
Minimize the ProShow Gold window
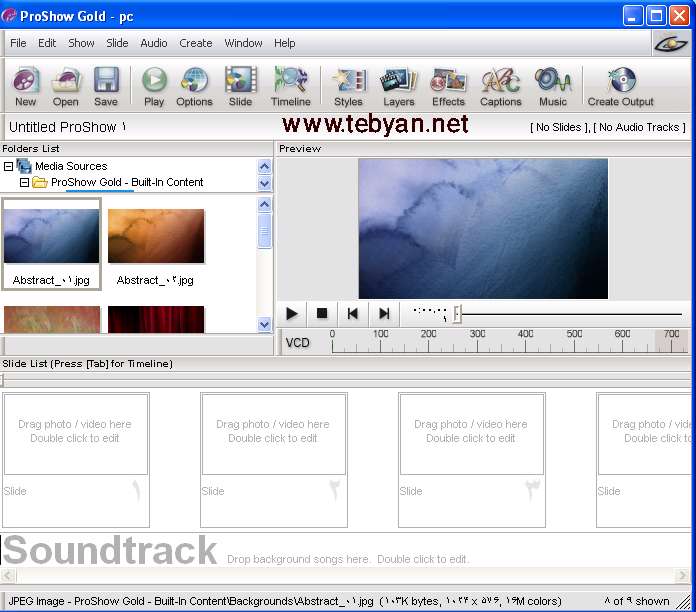(x=633, y=16)
